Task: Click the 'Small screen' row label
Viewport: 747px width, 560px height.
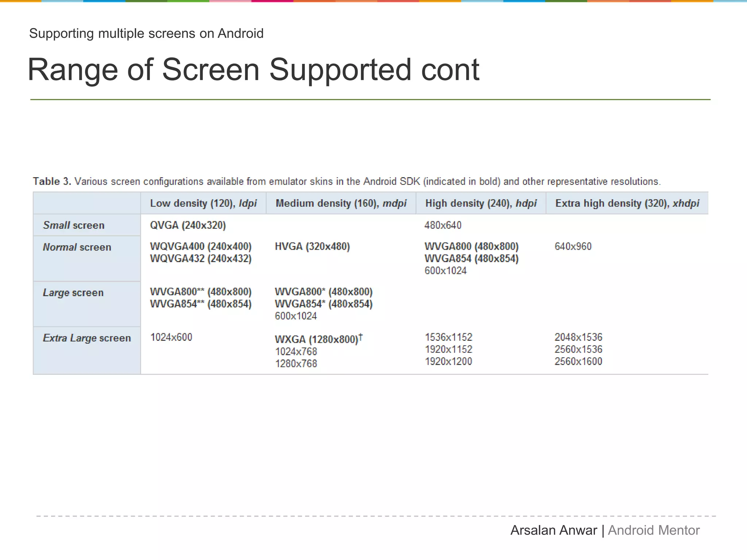Action: pyautogui.click(x=74, y=225)
